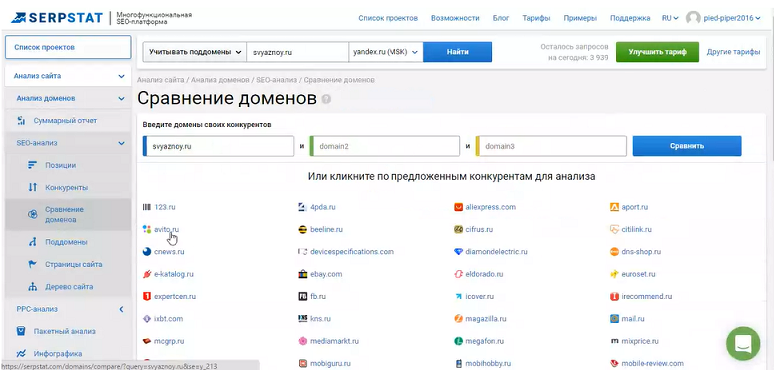The image size is (774, 370).
Task: Open the Учитывать поддомены dropdown
Action: [x=194, y=52]
